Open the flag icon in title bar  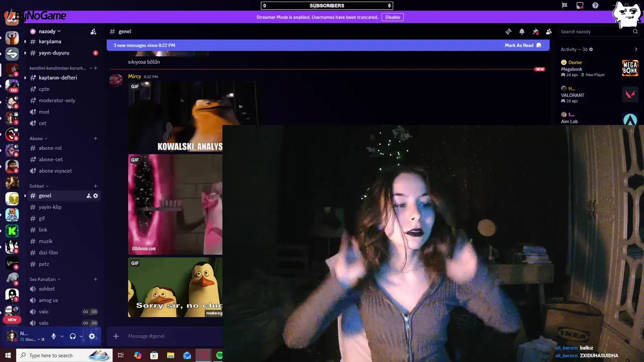565,6
